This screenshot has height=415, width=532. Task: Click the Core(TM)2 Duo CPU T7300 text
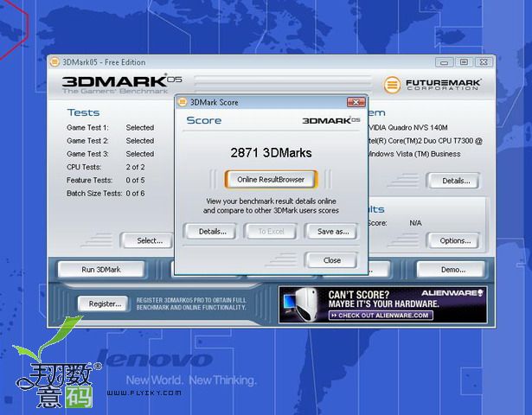tap(426, 141)
